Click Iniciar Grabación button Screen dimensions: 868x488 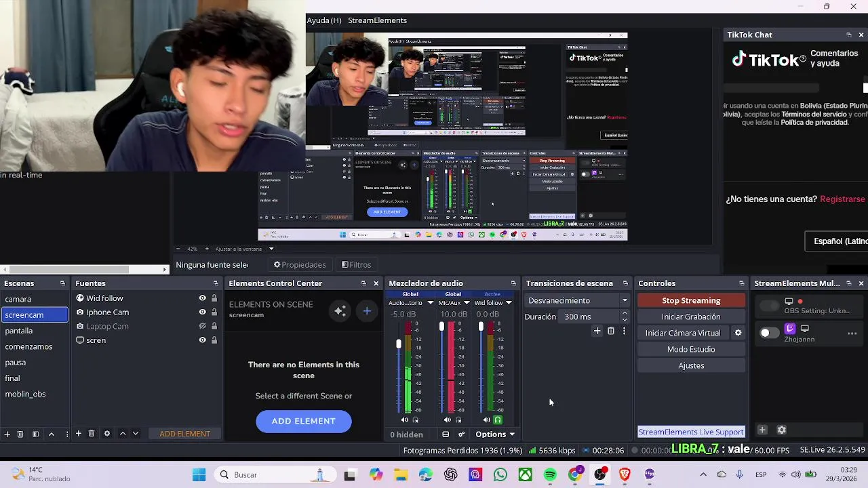(x=691, y=317)
